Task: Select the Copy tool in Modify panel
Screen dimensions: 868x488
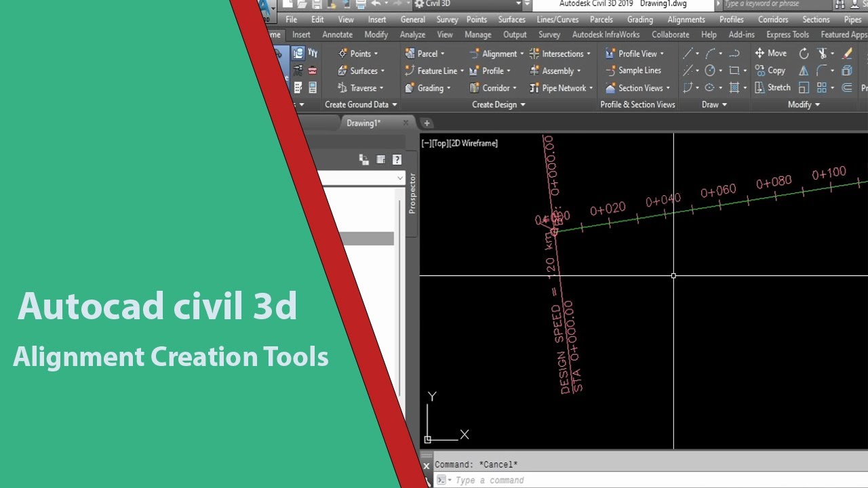Action: (x=770, y=70)
